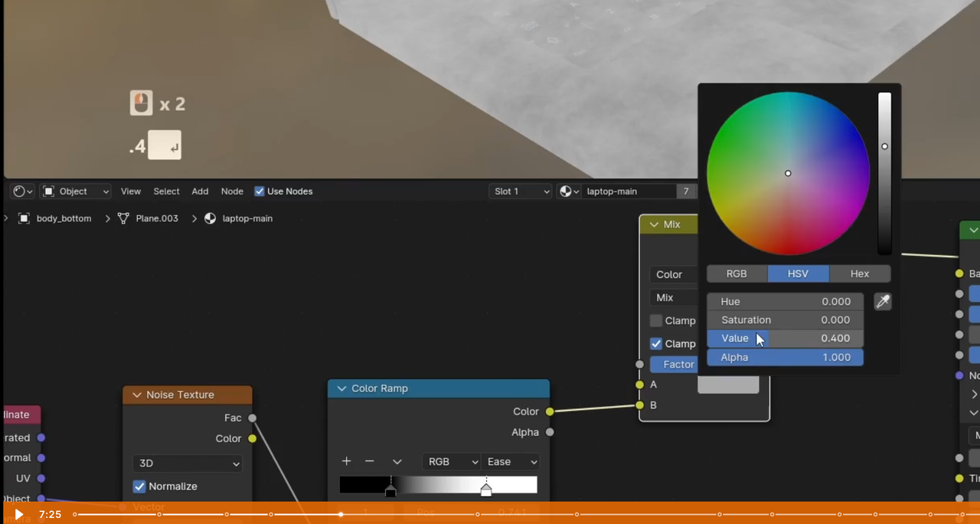Image resolution: width=980 pixels, height=524 pixels.
Task: Select the white color stop on ramp
Action: pos(486,490)
